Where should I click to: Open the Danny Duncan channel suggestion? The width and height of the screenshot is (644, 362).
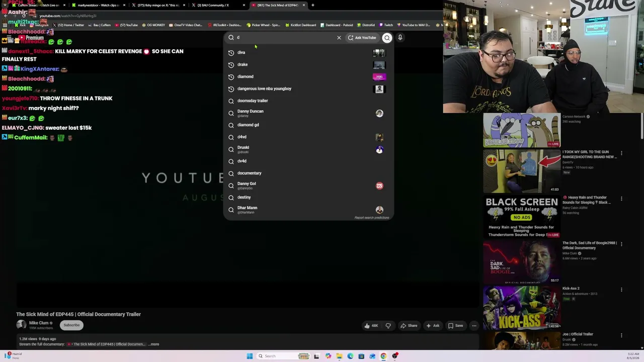coord(308,113)
